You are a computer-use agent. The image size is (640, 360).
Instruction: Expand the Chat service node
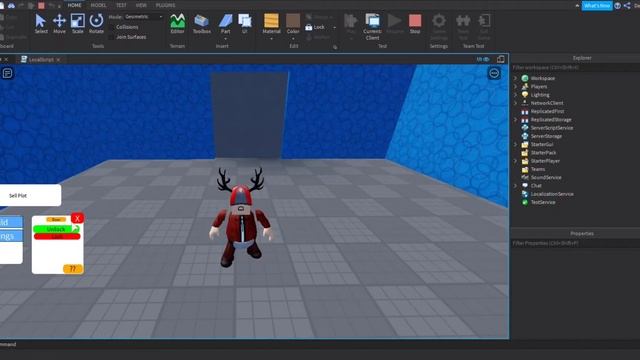[x=516, y=186]
